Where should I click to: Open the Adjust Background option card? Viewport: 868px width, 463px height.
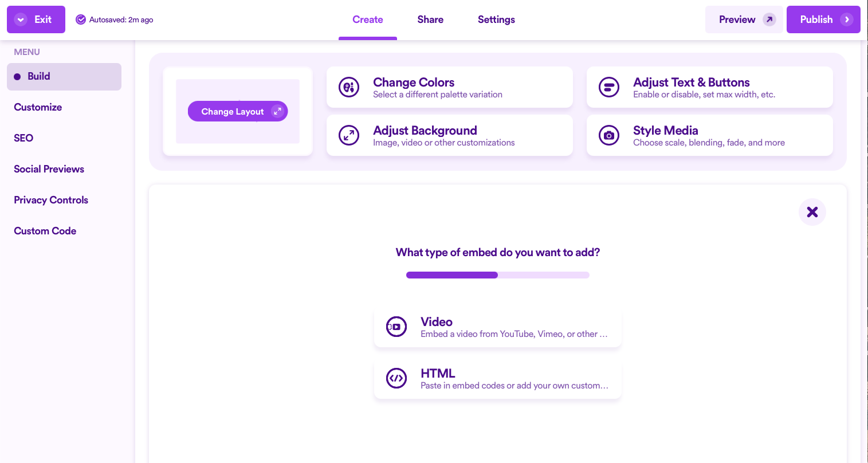tap(450, 135)
